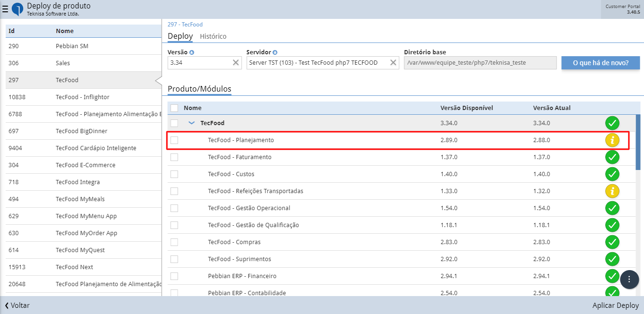Check the TecFood - Compras checkbox
The width and height of the screenshot is (644, 314).
click(x=174, y=242)
